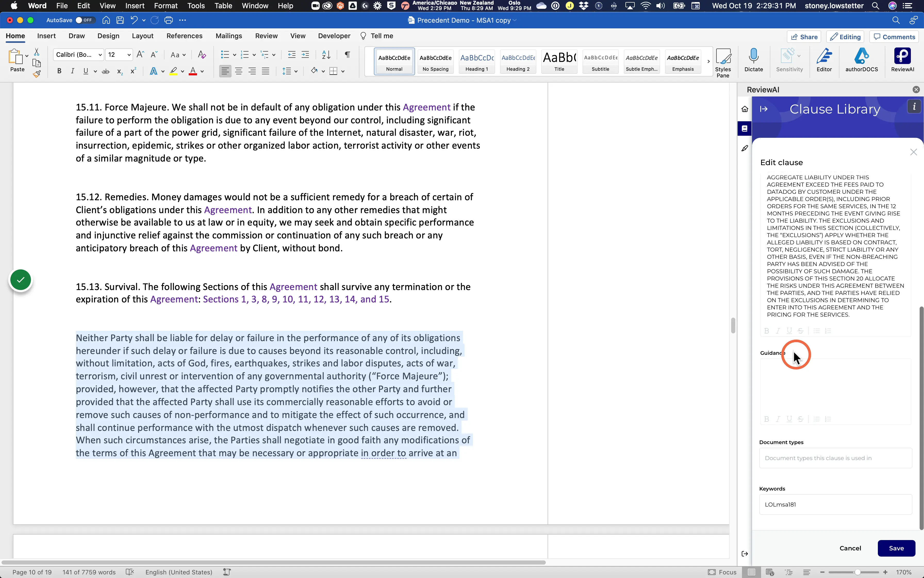
Task: Open the Clause Library sidebar icon
Action: [745, 129]
